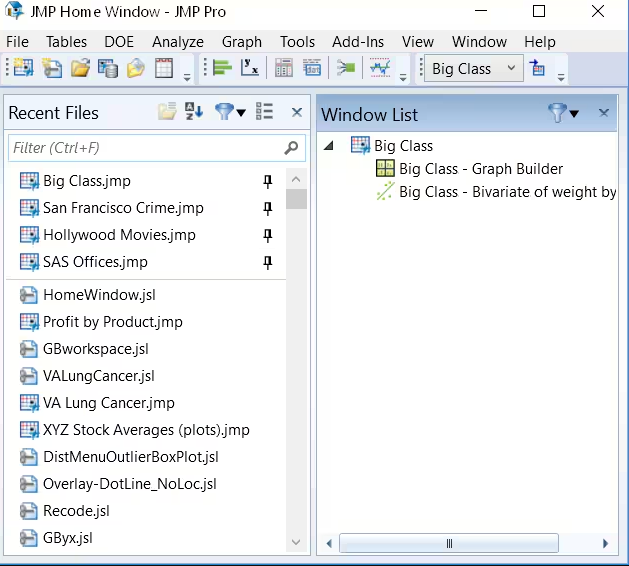Click the list view icon in Recent Files
629x566 pixels.
tap(264, 111)
